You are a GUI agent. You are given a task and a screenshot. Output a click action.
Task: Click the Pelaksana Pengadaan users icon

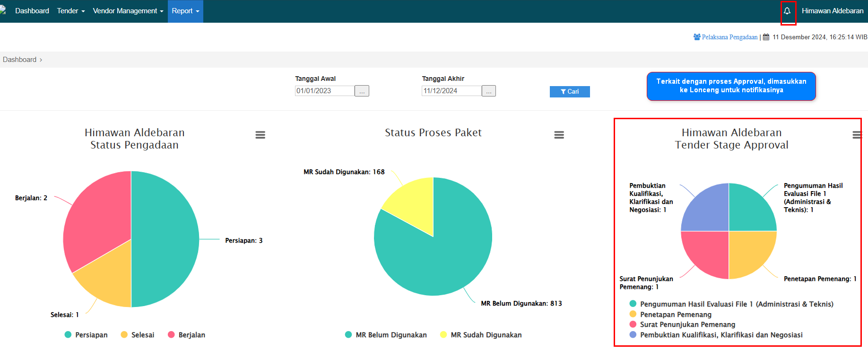pyautogui.click(x=697, y=37)
